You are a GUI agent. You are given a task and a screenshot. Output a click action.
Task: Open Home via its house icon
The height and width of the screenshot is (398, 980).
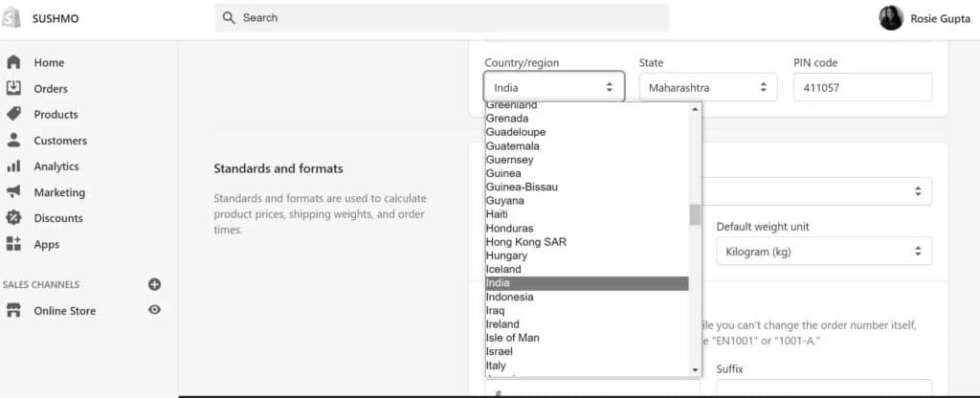click(13, 62)
